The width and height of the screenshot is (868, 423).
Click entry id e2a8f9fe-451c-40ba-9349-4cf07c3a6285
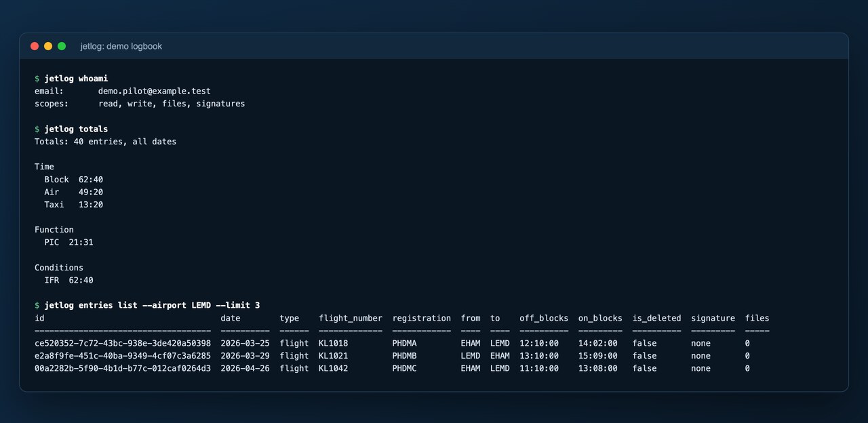tap(123, 356)
